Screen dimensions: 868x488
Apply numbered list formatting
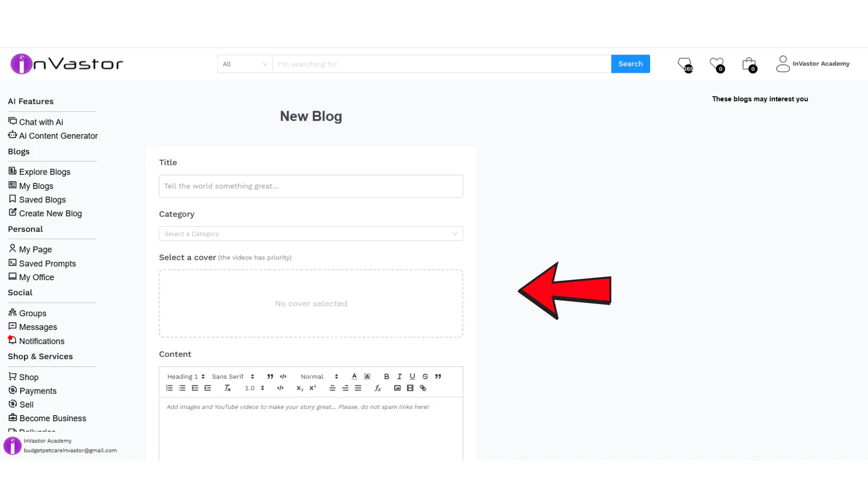coord(170,388)
